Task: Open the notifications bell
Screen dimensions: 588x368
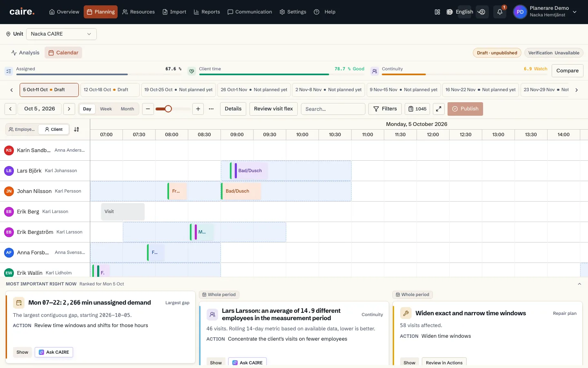Action: 500,12
